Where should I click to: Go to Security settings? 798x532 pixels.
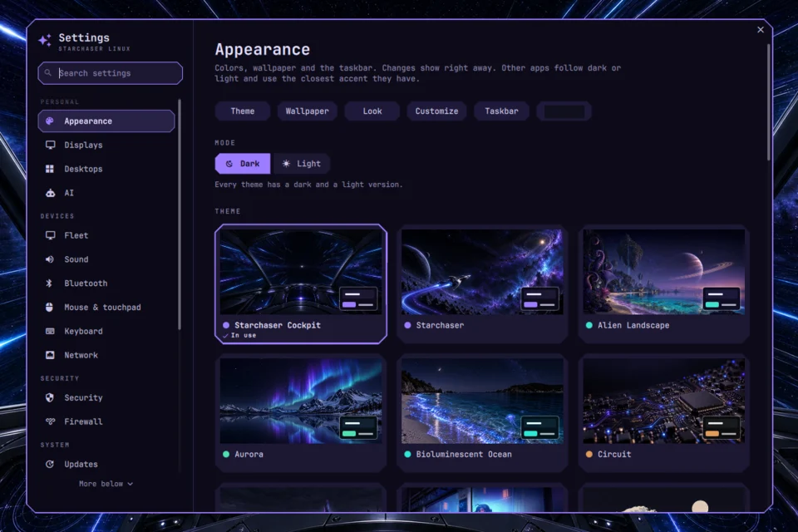click(106, 398)
